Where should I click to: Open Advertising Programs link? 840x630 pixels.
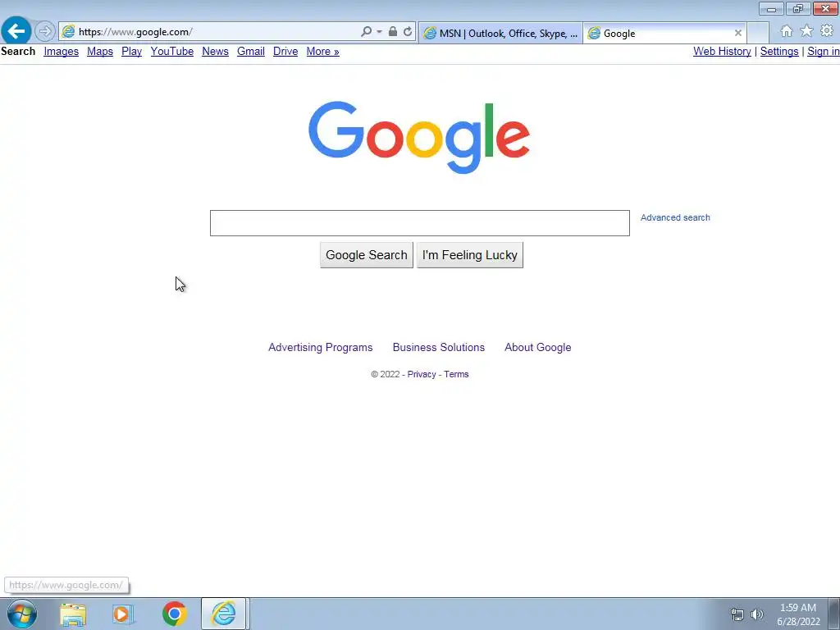pos(321,347)
